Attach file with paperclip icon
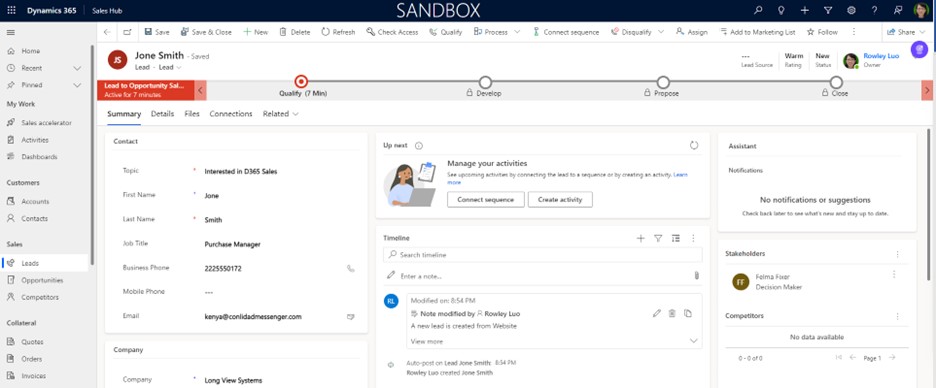The height and width of the screenshot is (388, 936). click(x=696, y=276)
